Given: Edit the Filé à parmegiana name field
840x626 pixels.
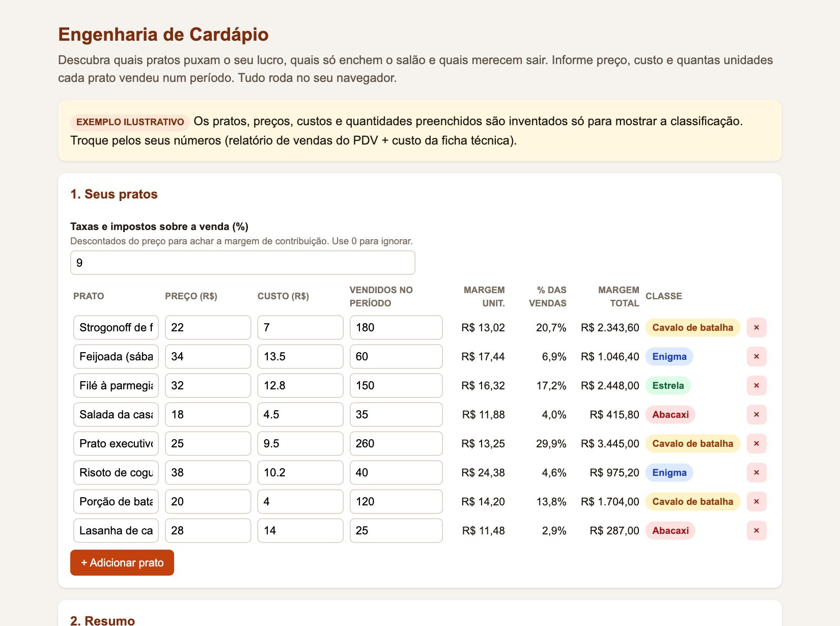Looking at the screenshot, I should 116,385.
